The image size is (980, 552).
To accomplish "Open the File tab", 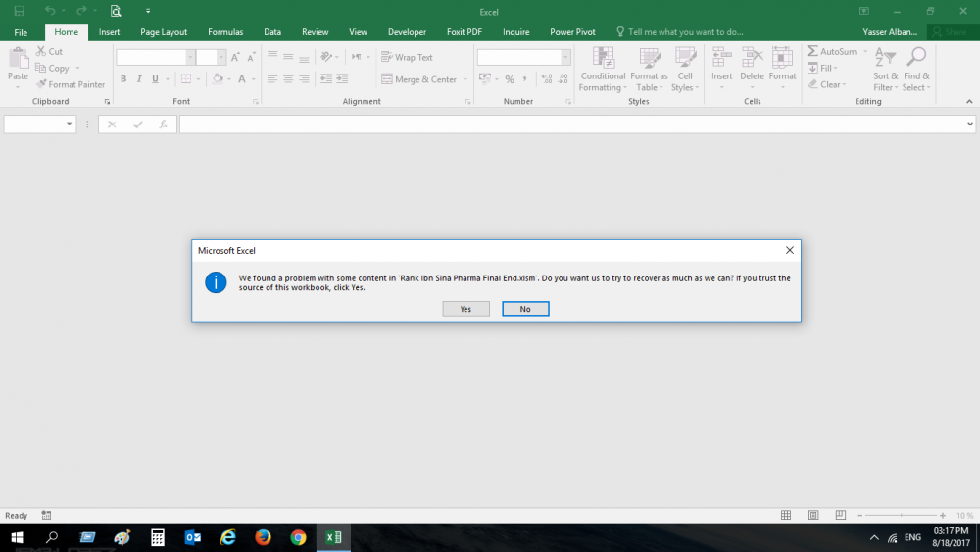I will [x=21, y=32].
